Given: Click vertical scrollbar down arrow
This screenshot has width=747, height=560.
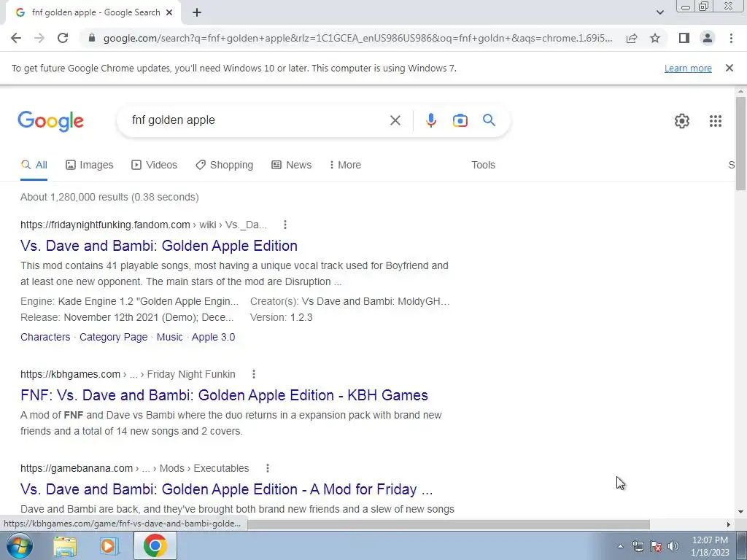Looking at the screenshot, I should pyautogui.click(x=740, y=512).
